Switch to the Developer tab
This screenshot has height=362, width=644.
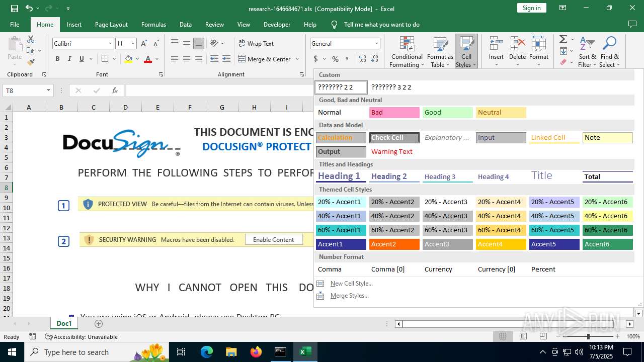click(x=277, y=25)
